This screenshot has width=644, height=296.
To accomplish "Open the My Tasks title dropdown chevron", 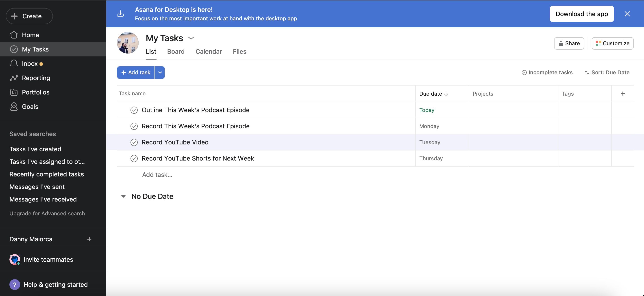I will click(x=191, y=38).
